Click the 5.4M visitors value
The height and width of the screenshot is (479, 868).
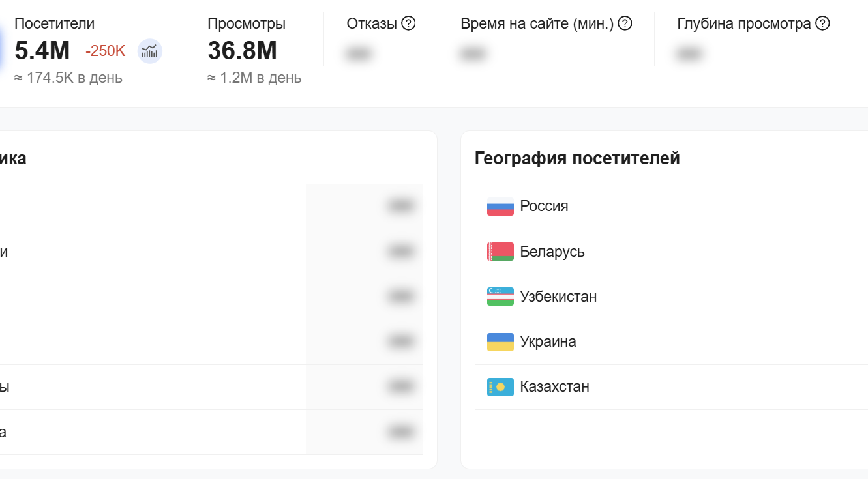click(x=42, y=51)
